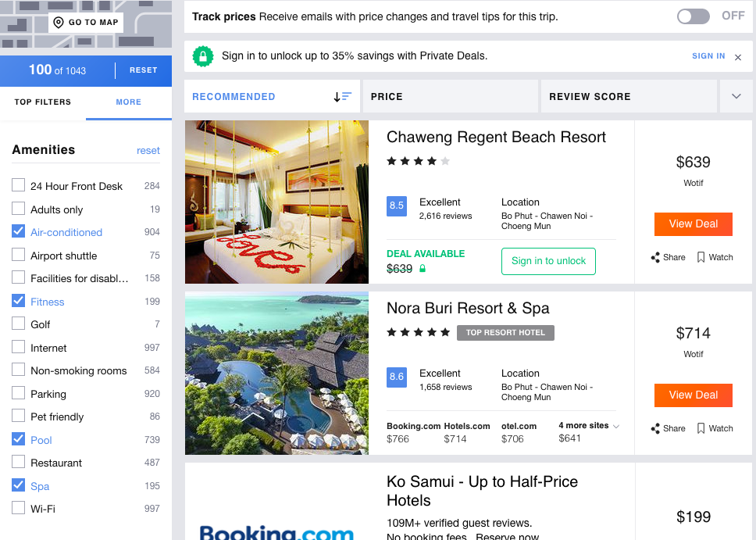Screen dimensions: 756x540
Task: Click Share icon for Nora Buri Resort
Action: pos(655,428)
